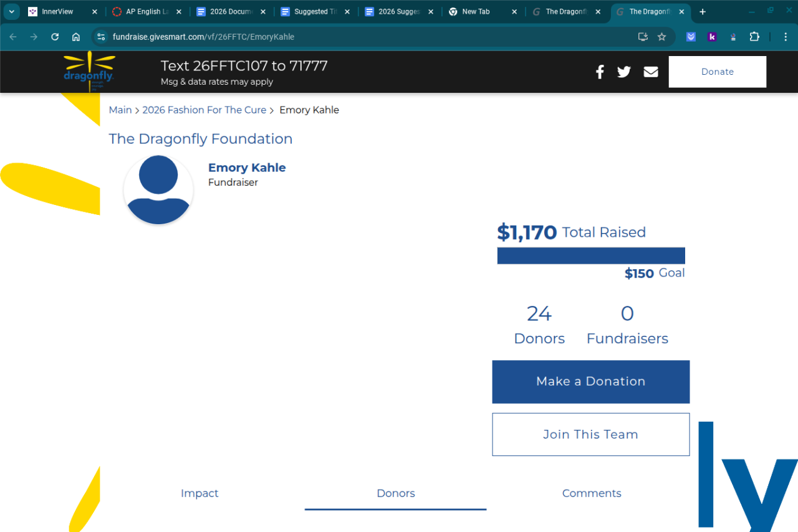Click the browser forward arrow
The image size is (798, 532).
pos(34,37)
